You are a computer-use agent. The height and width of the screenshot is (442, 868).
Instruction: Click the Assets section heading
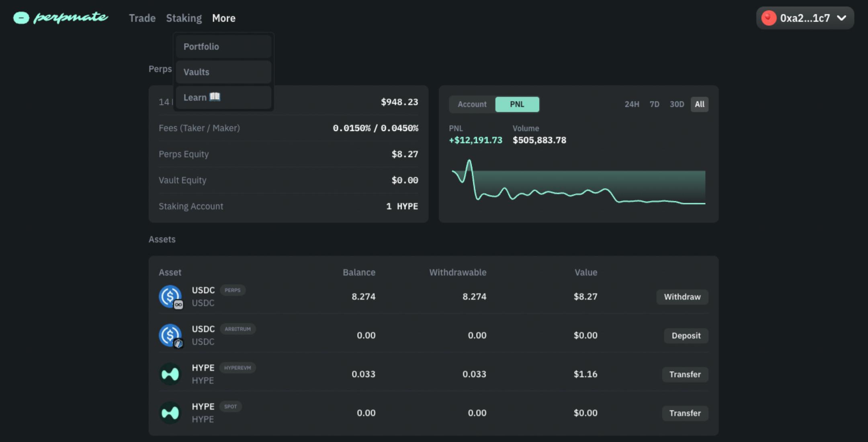(x=162, y=239)
